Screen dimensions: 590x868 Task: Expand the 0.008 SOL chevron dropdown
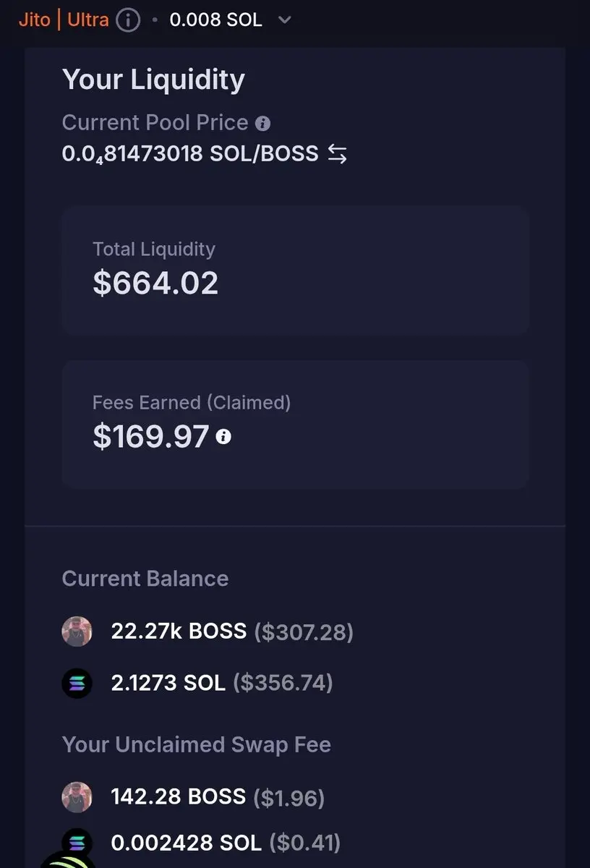[x=285, y=20]
